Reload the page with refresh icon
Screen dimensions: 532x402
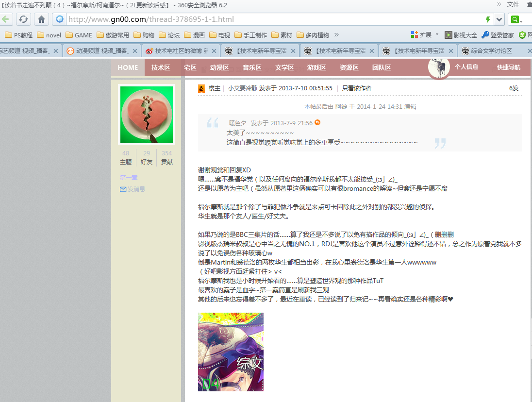(x=23, y=19)
